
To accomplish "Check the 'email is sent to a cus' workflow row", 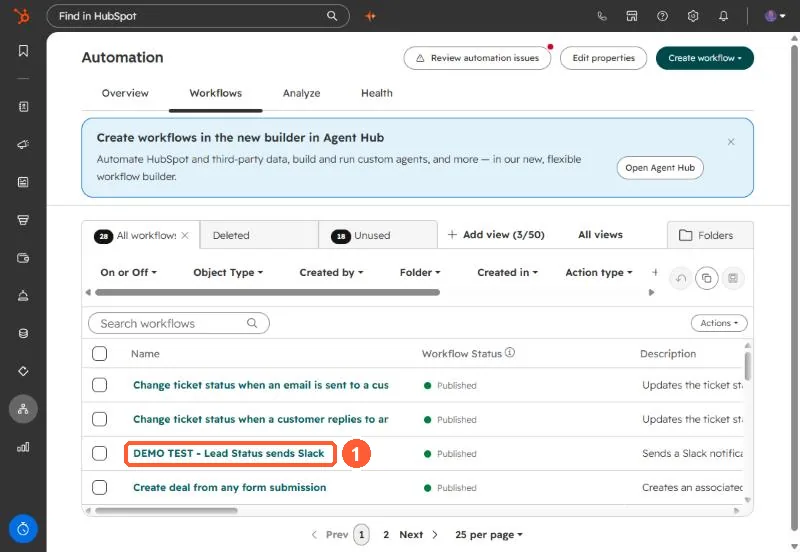I will point(99,385).
